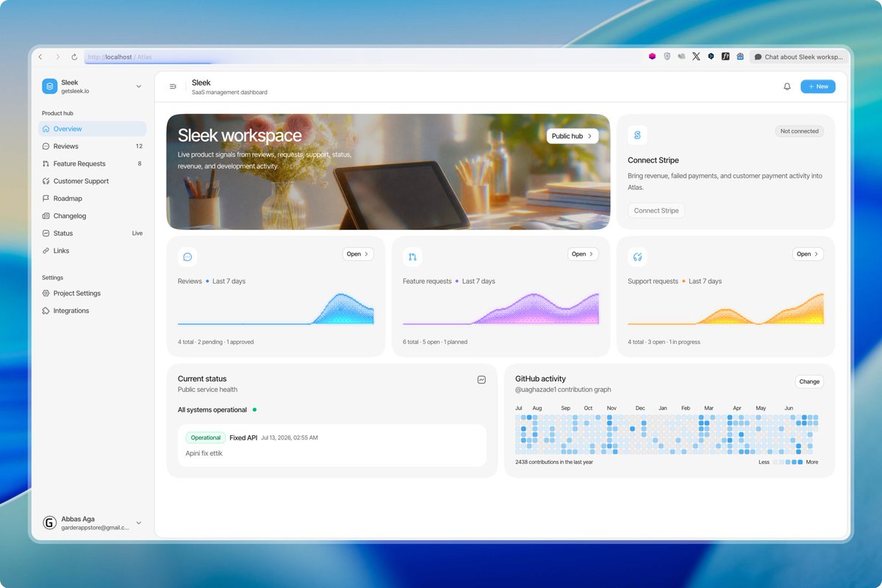Click All systems operational text
This screenshot has height=588, width=882.
click(x=212, y=409)
